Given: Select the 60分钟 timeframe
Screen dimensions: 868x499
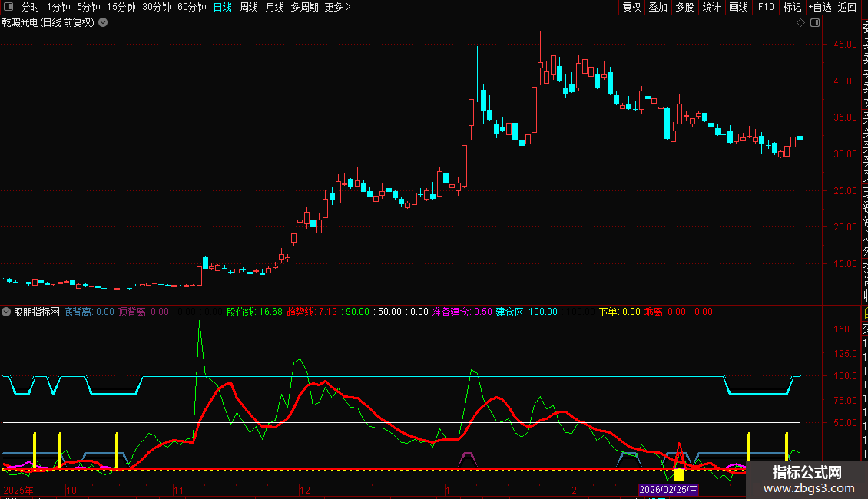Looking at the screenshot, I should tap(191, 8).
